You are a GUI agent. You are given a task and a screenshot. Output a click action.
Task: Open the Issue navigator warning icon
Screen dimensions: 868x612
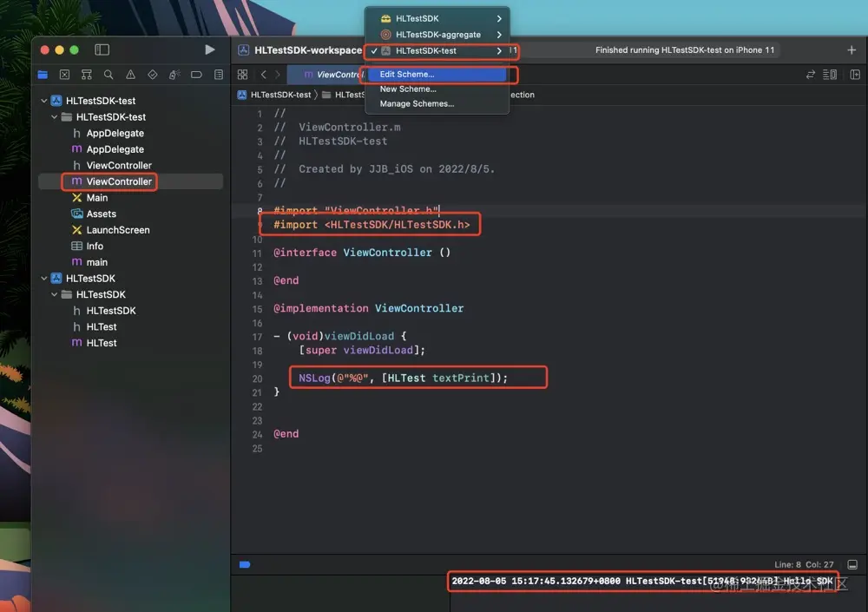[x=130, y=75]
